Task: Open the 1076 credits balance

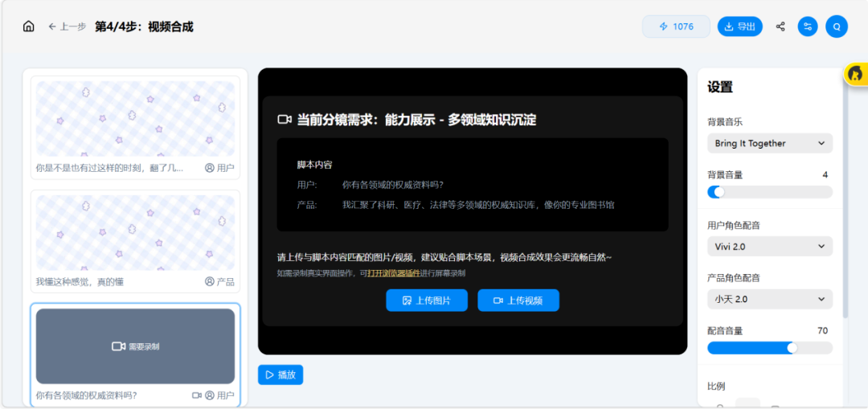Action: coord(676,27)
